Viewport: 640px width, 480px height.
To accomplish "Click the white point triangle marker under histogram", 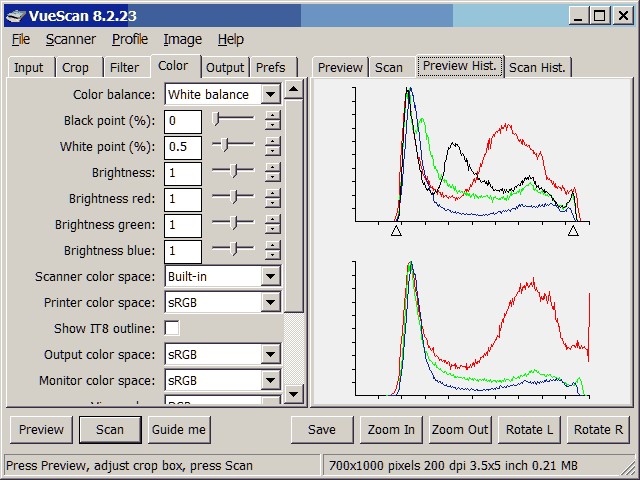I will point(573,231).
